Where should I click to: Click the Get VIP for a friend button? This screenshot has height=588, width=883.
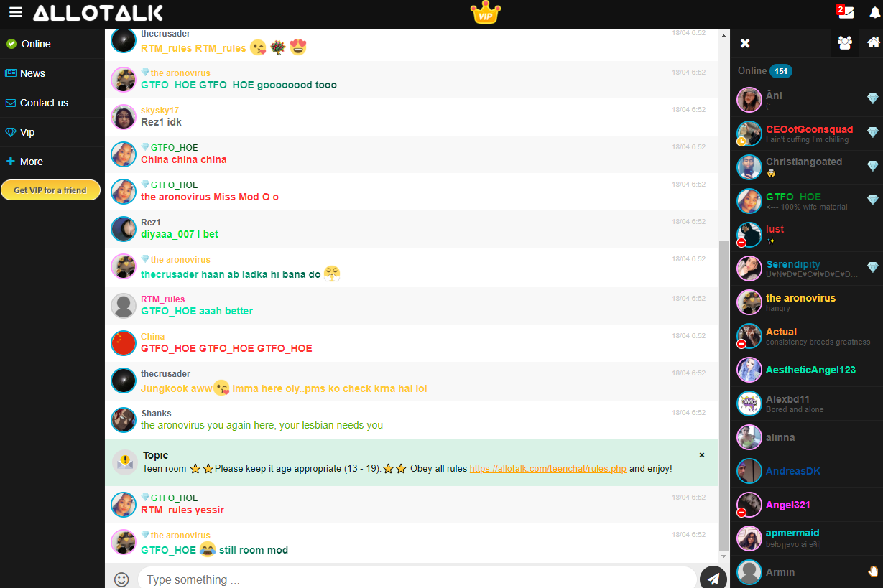point(50,190)
